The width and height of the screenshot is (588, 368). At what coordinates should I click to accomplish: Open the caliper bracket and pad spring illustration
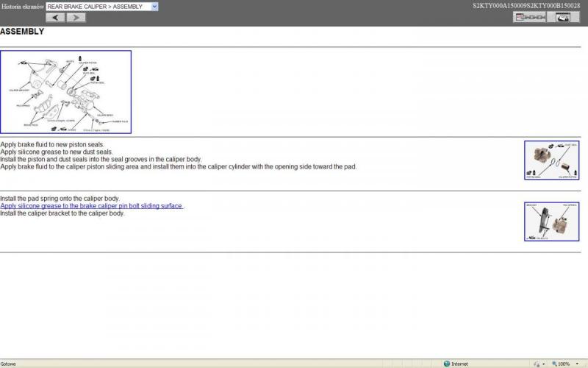[553, 222]
